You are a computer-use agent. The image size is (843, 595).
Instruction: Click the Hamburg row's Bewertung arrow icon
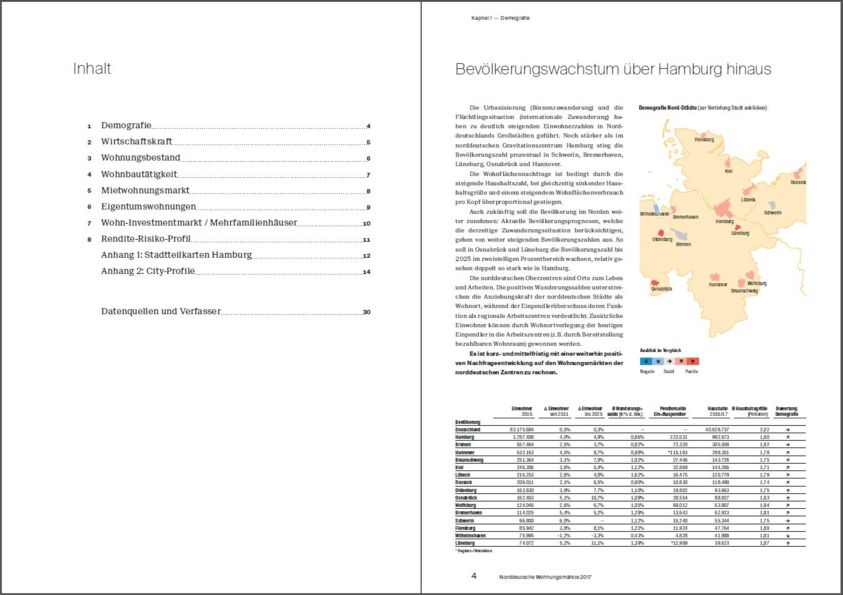(788, 438)
